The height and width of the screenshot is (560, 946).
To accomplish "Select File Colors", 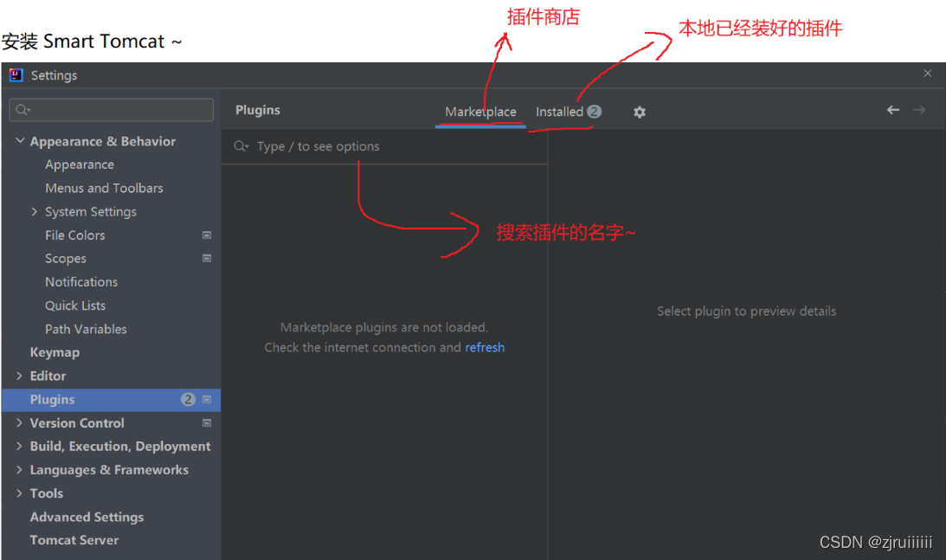I will point(74,235).
